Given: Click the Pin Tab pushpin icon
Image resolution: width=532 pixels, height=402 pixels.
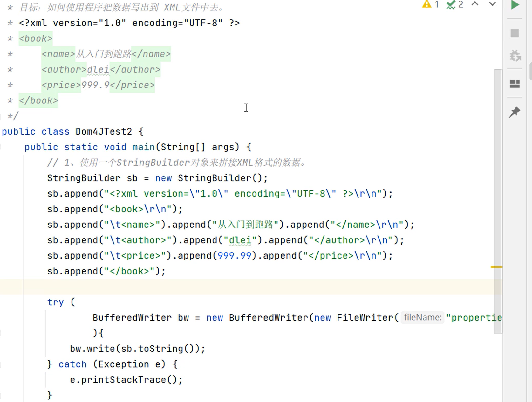Looking at the screenshot, I should point(515,112).
